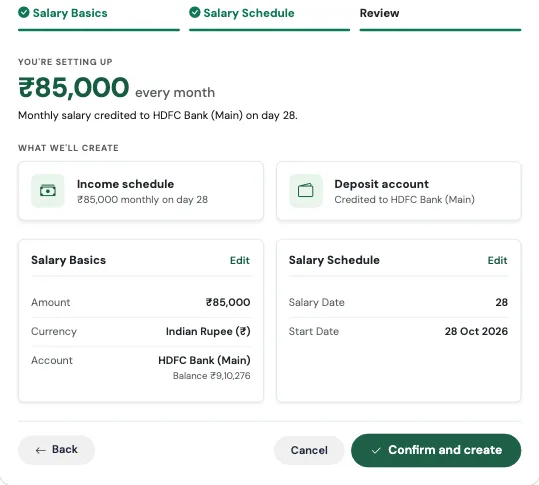
Task: Click the Indian Rupee (₹) currency value
Action: click(208, 331)
